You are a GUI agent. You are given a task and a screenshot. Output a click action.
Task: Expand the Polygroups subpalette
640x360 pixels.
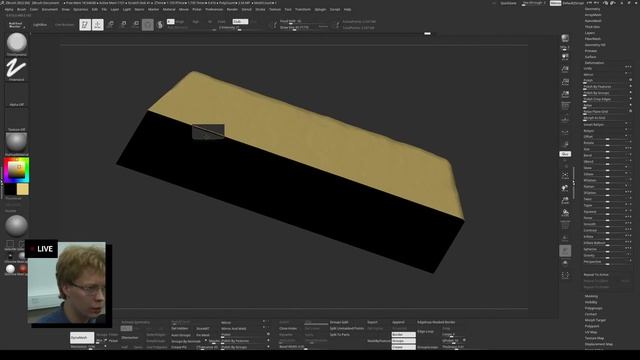pyautogui.click(x=593, y=308)
